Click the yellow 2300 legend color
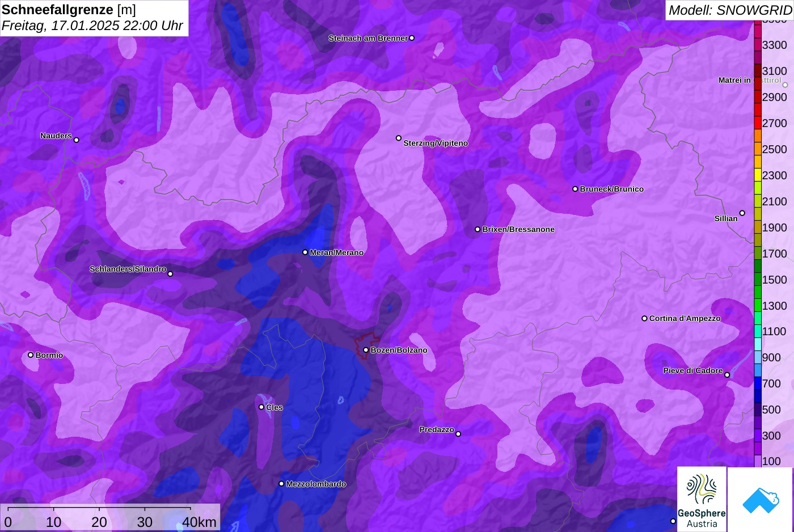Screen dimensions: 794x532 tap(758, 175)
